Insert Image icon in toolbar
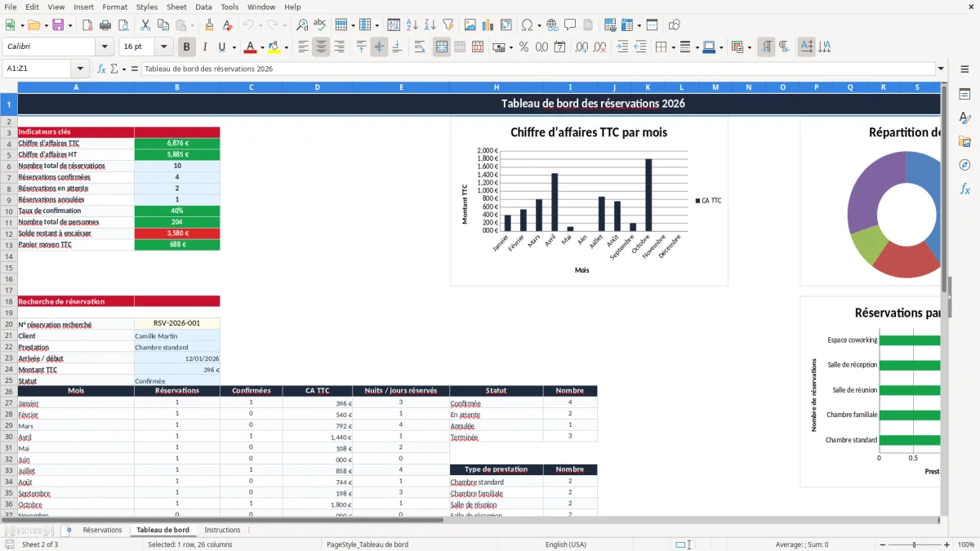Viewport: 980px width, 551px height. tap(471, 25)
